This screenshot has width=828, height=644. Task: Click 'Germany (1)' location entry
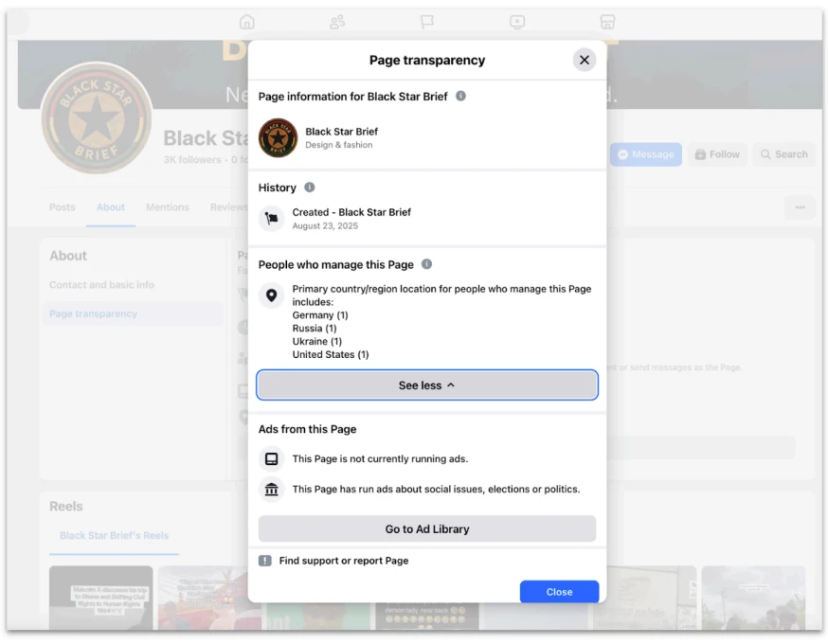coord(320,315)
